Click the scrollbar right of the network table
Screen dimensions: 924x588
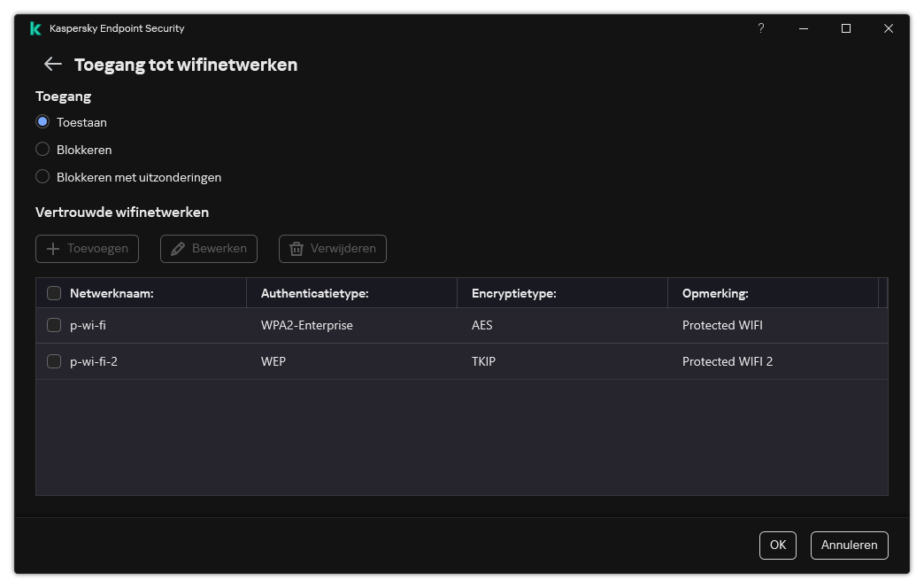click(x=882, y=390)
